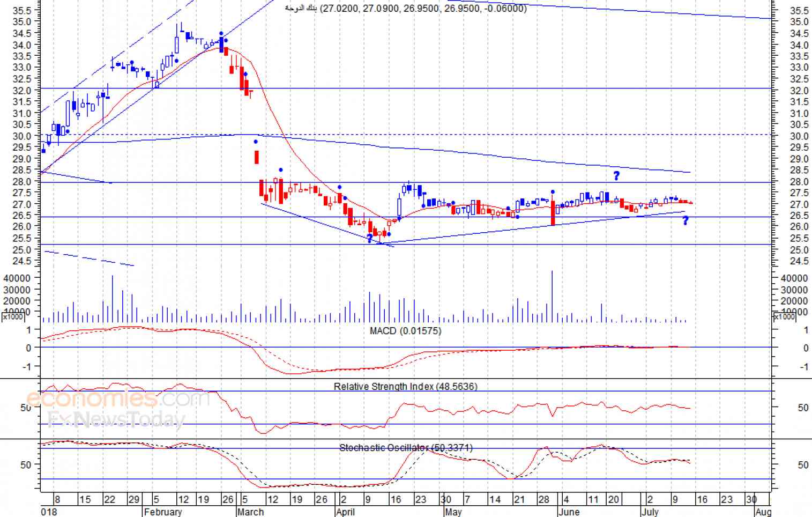Click the MACD (0.01575) indicator label
The width and height of the screenshot is (812, 517).
click(x=405, y=331)
